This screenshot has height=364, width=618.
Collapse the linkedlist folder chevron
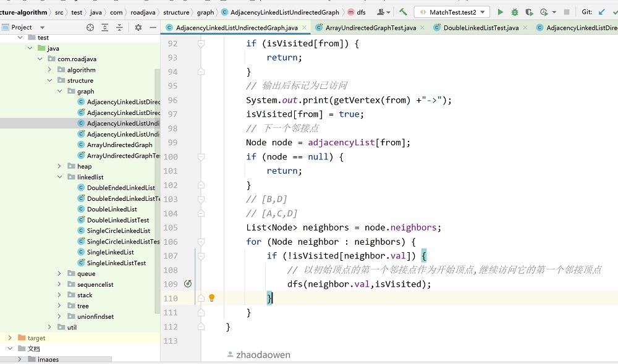coord(60,177)
